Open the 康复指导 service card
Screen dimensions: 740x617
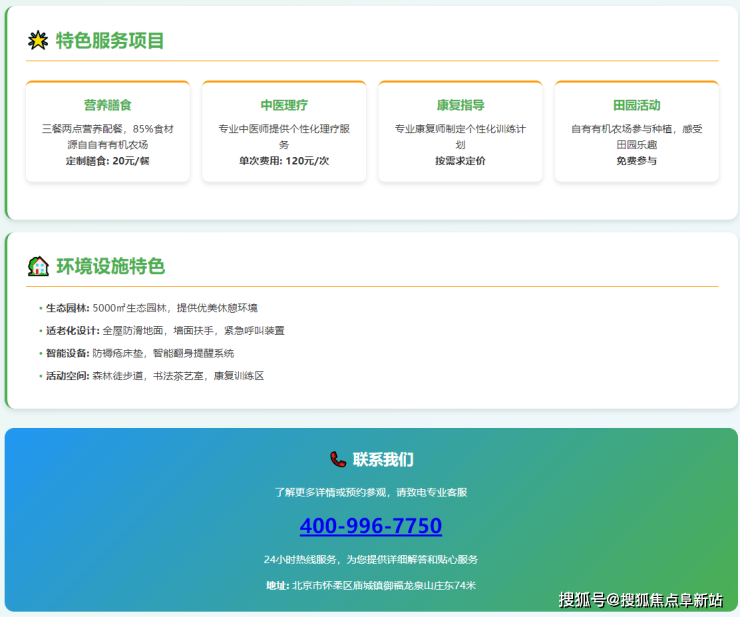(x=460, y=131)
